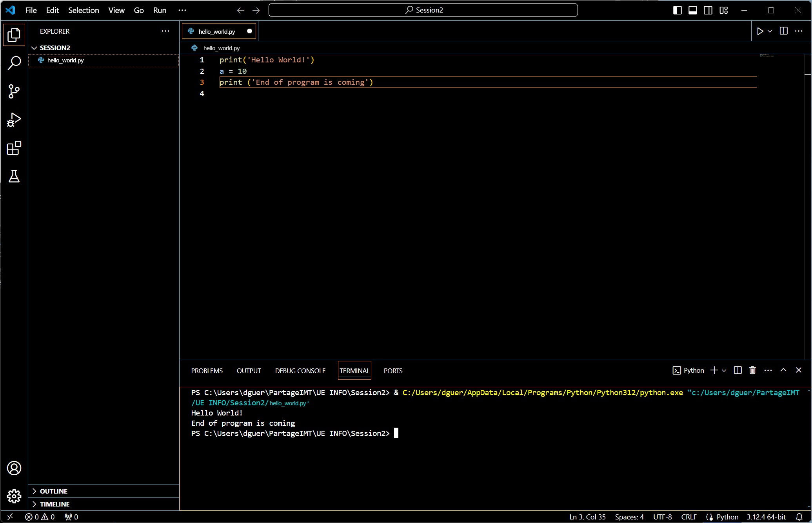Click the Session2 command center search box
Image resolution: width=812 pixels, height=523 pixels.
(x=423, y=10)
